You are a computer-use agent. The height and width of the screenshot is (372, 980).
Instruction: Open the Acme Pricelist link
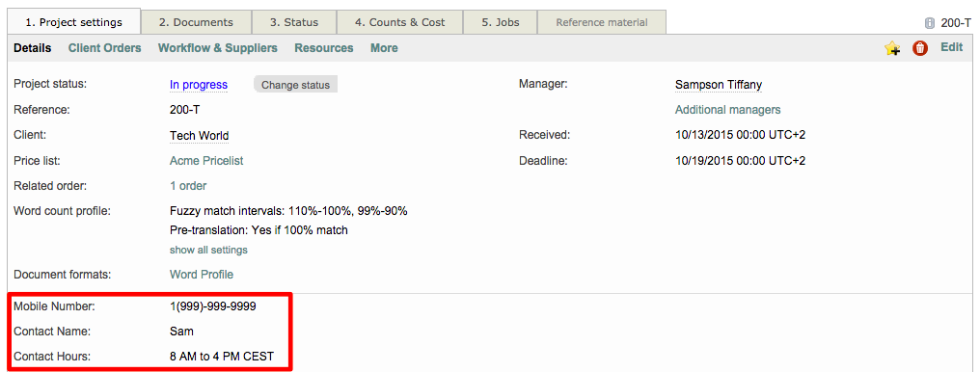click(x=206, y=160)
